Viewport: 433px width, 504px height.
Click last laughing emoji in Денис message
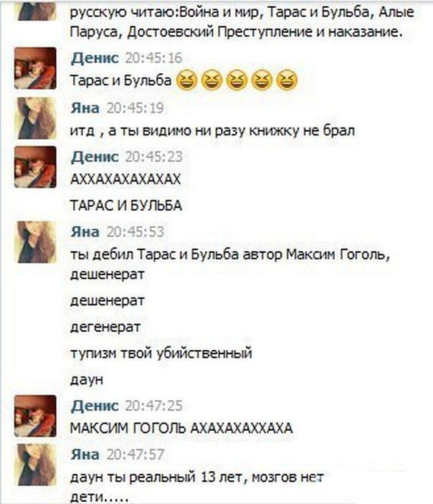tap(287, 80)
